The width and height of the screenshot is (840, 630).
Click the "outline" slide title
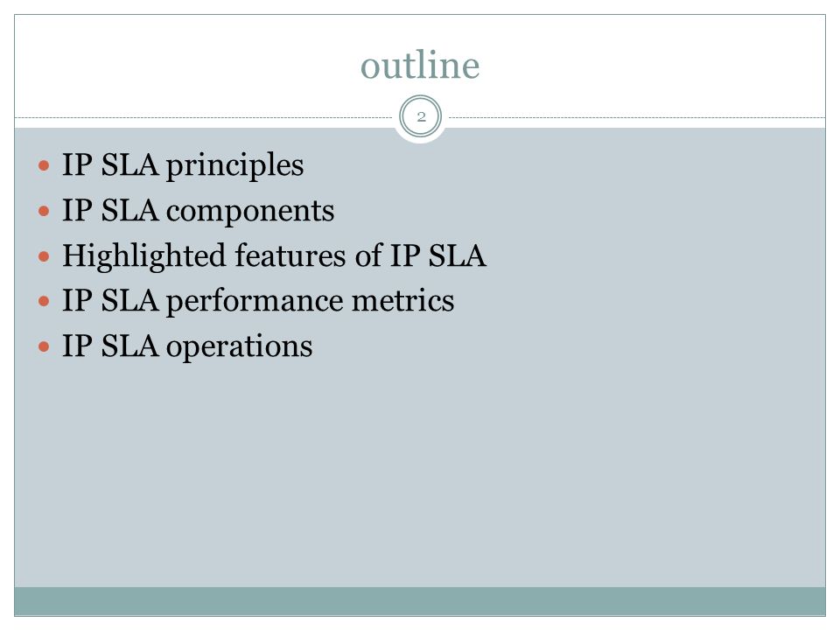(x=419, y=65)
